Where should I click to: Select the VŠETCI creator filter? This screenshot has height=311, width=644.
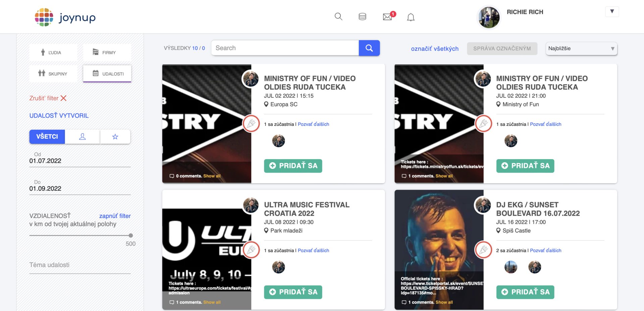(x=47, y=137)
